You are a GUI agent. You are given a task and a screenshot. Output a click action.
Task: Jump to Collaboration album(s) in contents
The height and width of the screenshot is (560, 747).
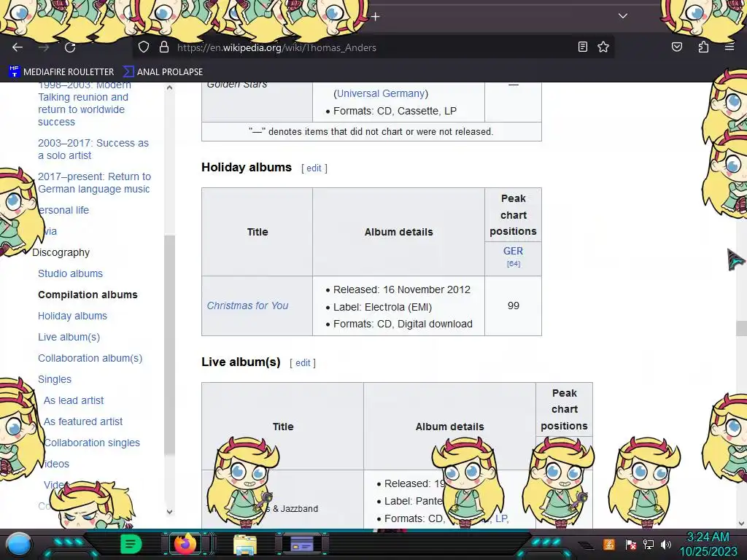tap(90, 358)
